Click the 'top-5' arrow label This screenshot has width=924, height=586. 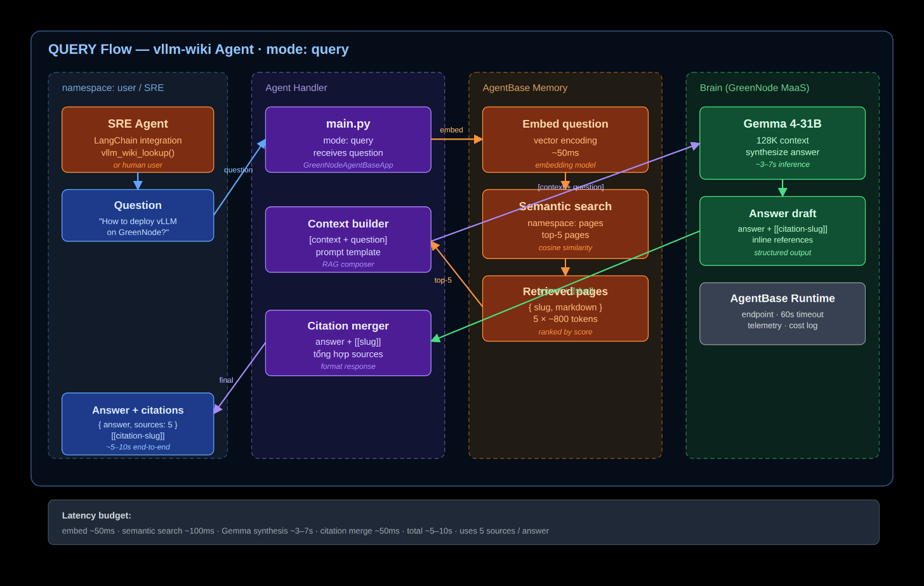[443, 280]
